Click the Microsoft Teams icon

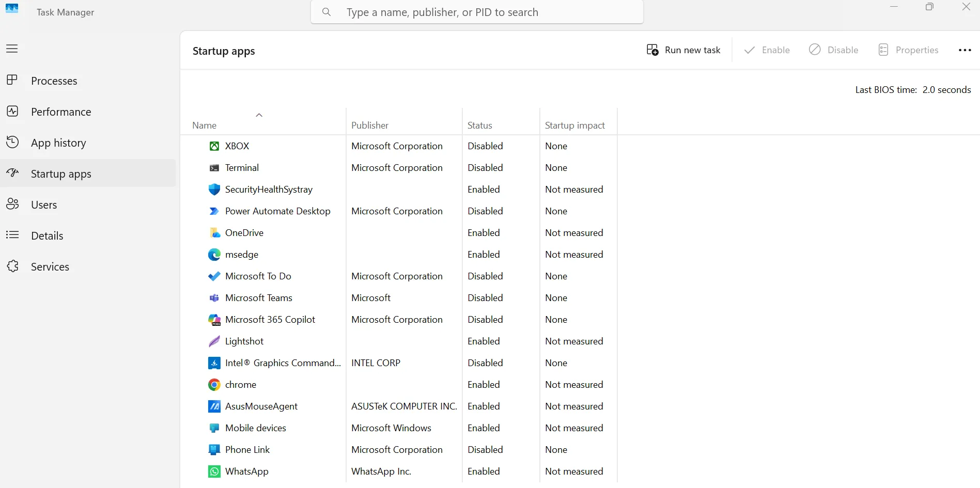pyautogui.click(x=214, y=298)
